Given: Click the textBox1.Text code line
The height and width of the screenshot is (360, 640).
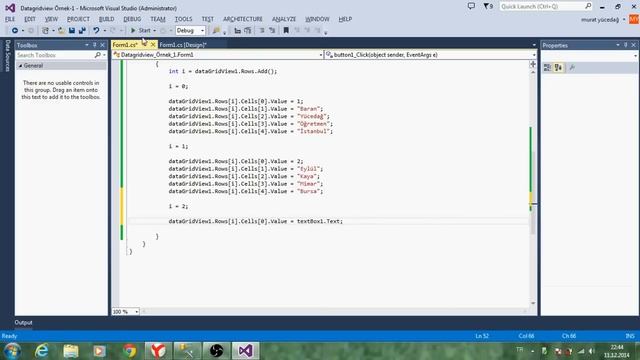Looking at the screenshot, I should pos(256,221).
